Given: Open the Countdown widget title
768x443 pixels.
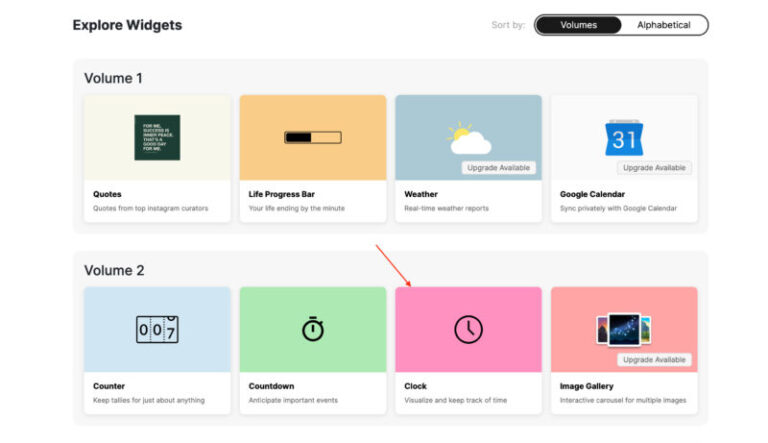Looking at the screenshot, I should click(271, 386).
